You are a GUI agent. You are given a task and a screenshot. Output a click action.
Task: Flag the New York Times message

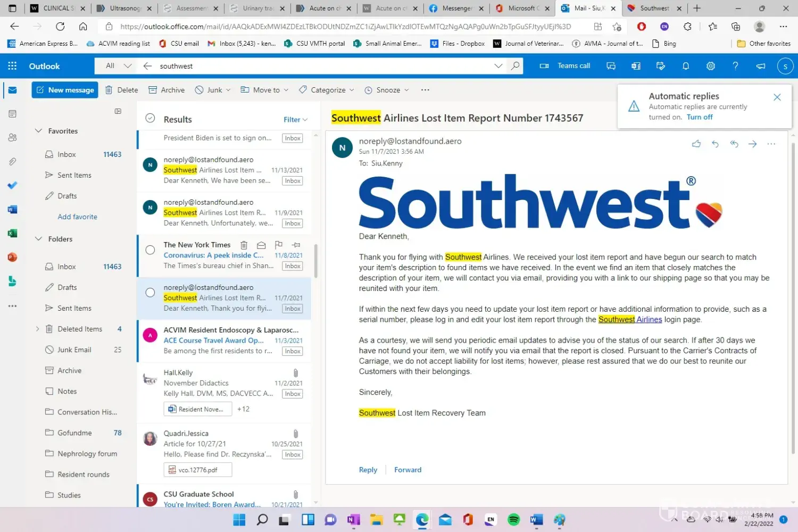(x=279, y=245)
